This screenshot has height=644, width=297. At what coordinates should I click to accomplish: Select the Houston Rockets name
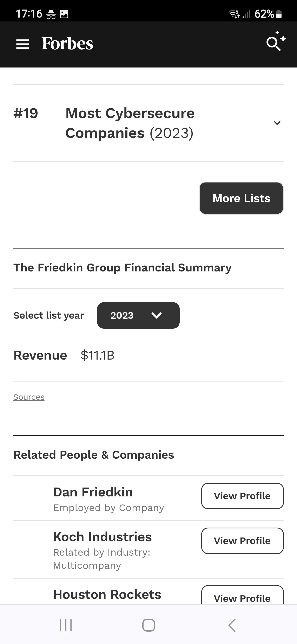[107, 594]
